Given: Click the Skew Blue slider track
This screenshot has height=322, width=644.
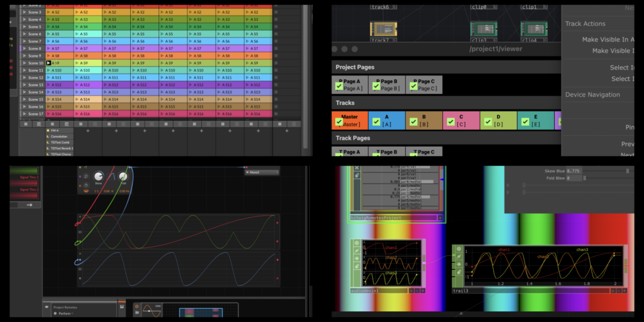Looking at the screenshot, I should (604, 170).
